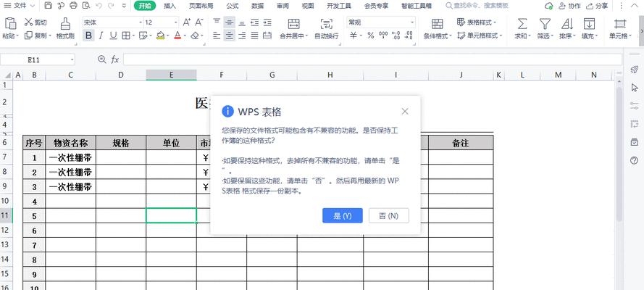
Task: Click Filter (筛选) funnel icon
Action: click(x=545, y=23)
